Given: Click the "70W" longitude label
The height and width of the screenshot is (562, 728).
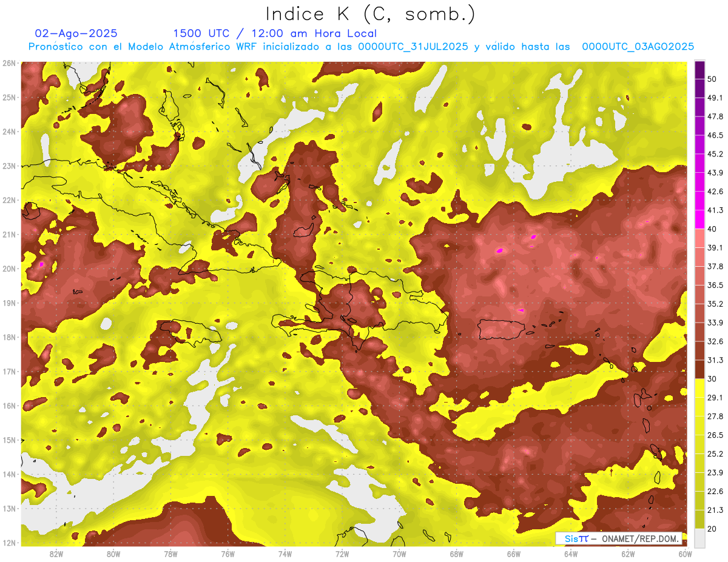Looking at the screenshot, I should click(x=399, y=554).
